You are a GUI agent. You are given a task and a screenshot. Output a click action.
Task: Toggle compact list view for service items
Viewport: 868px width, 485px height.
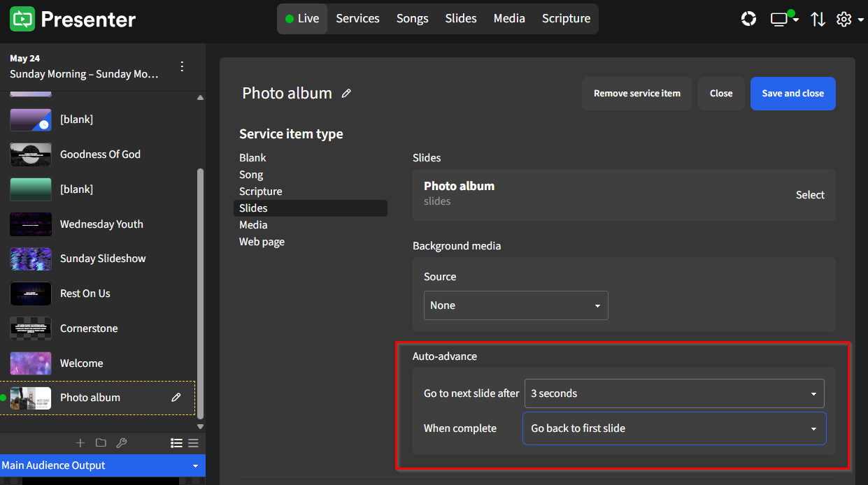coord(193,442)
